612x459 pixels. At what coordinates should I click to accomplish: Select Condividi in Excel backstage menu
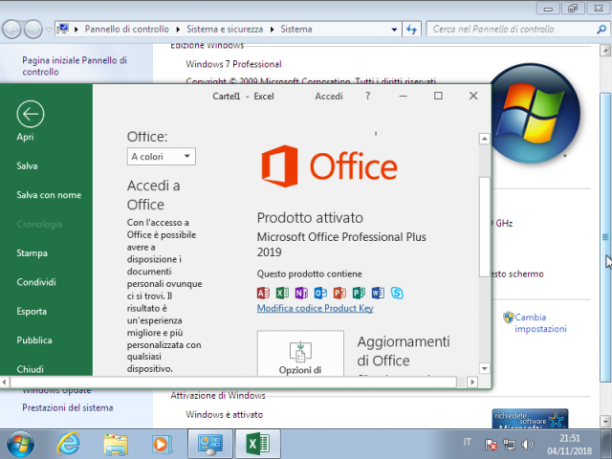point(36,282)
